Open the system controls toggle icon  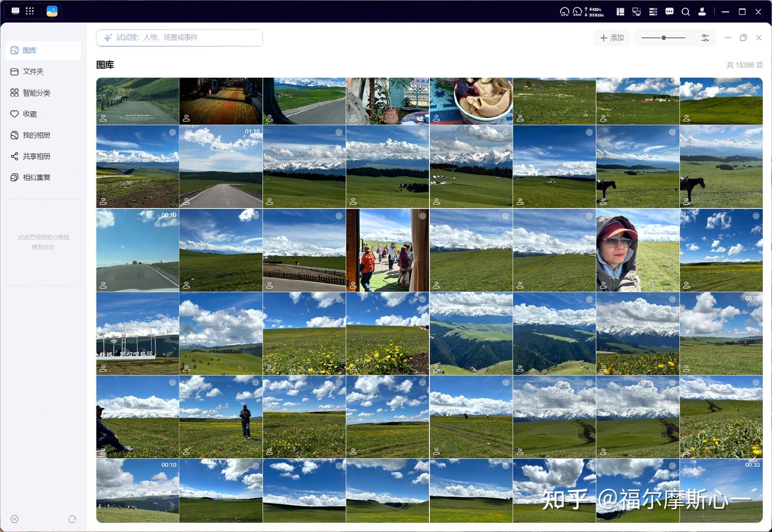click(653, 11)
